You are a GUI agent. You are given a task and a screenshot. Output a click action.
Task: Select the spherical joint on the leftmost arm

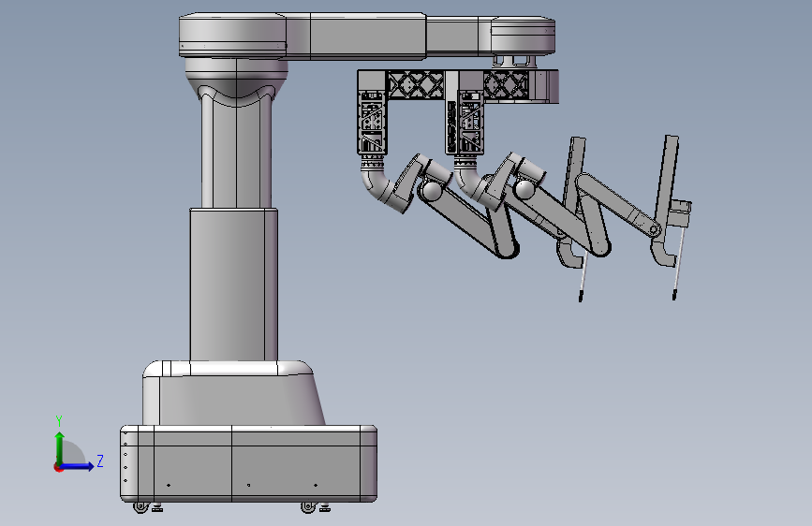[x=430, y=191]
